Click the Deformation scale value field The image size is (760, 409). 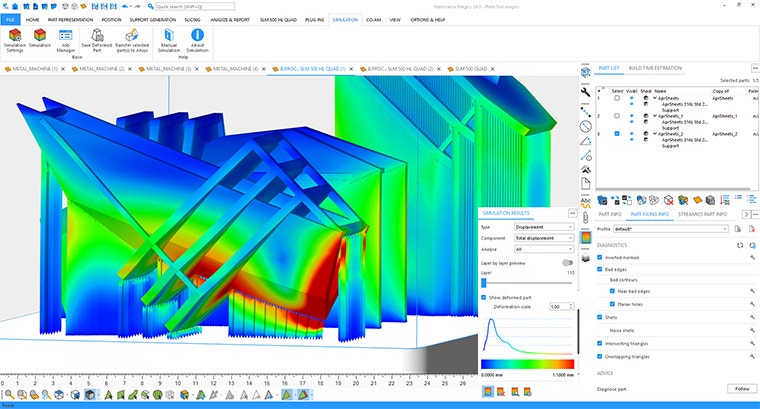point(559,306)
